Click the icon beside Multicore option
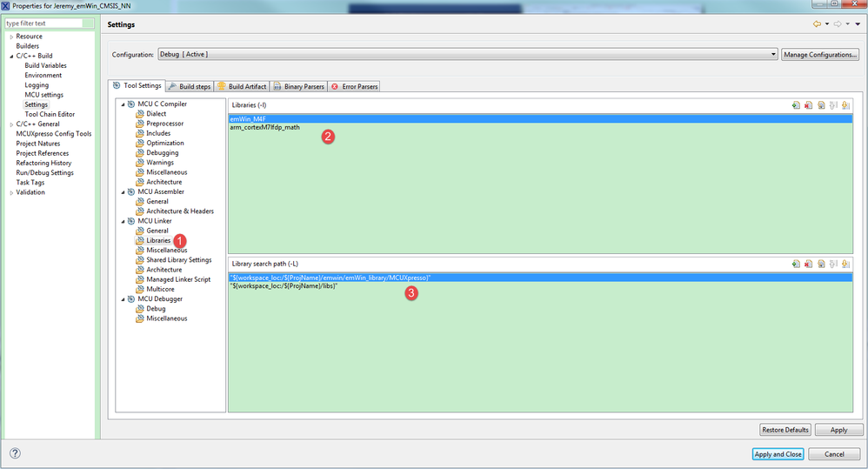Viewport: 868px width, 469px height. click(140, 289)
